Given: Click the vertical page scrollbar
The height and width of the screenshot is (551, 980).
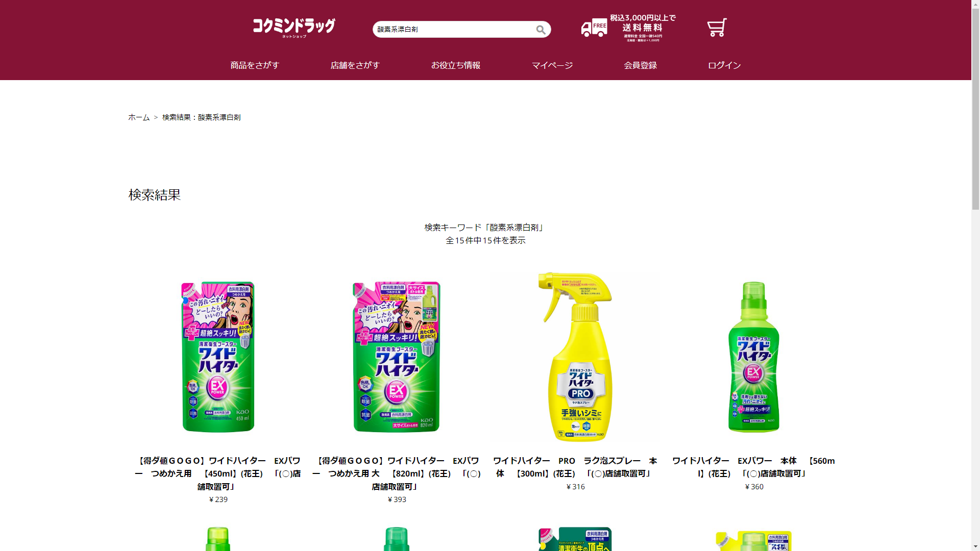Looking at the screenshot, I should tap(975, 275).
